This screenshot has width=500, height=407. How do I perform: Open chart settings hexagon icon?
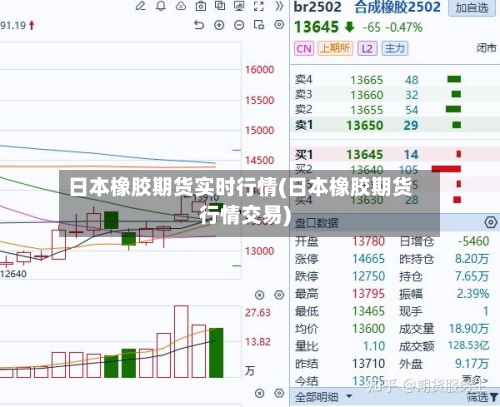click(x=279, y=25)
